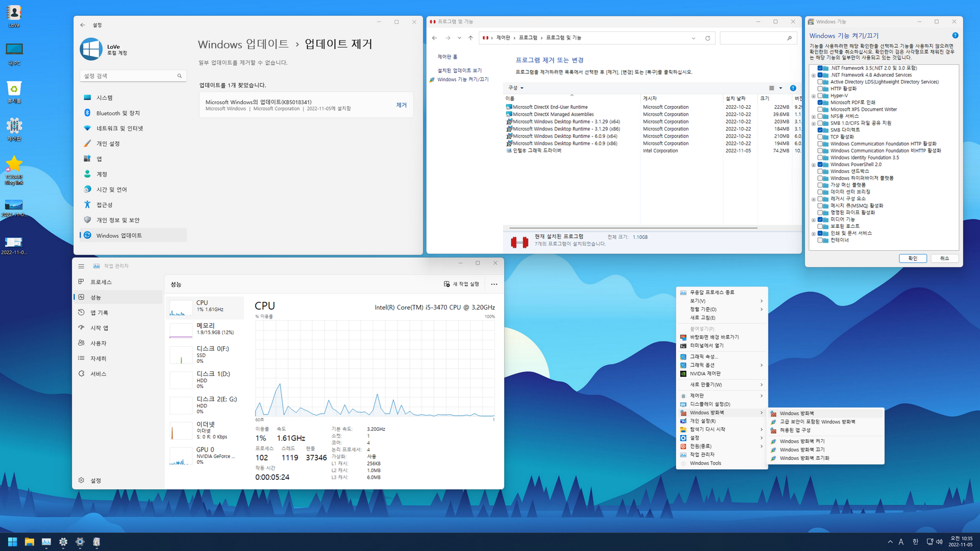
Task: Open 디스플레이 설정(D) context menu entry
Action: click(x=722, y=404)
